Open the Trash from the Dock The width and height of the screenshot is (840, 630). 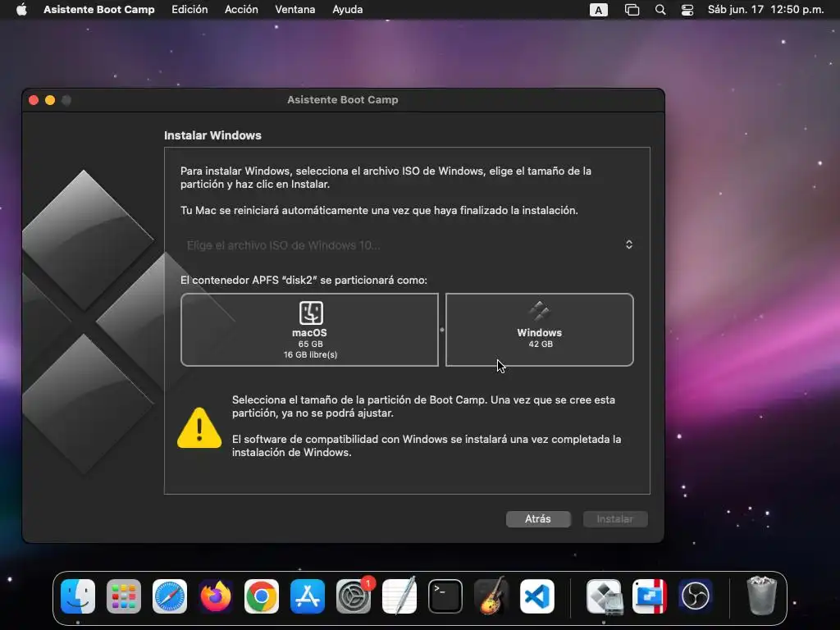point(761,596)
